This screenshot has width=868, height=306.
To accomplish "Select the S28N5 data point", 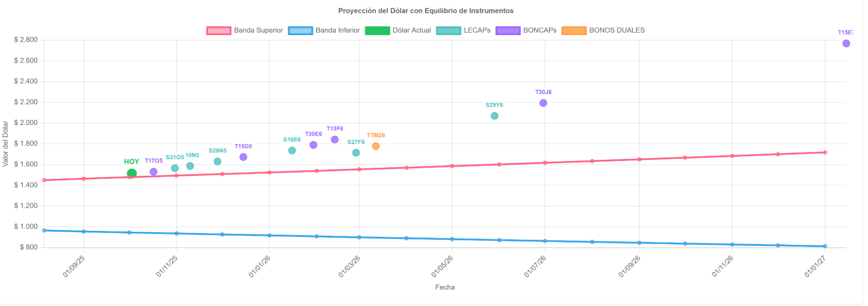I will click(x=218, y=161).
